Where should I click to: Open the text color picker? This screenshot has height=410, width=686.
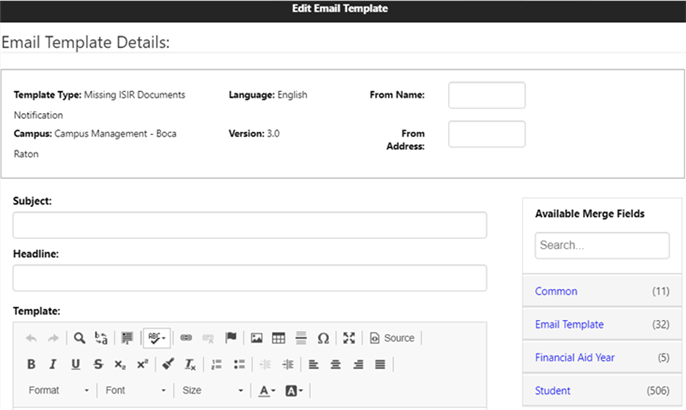point(267,391)
